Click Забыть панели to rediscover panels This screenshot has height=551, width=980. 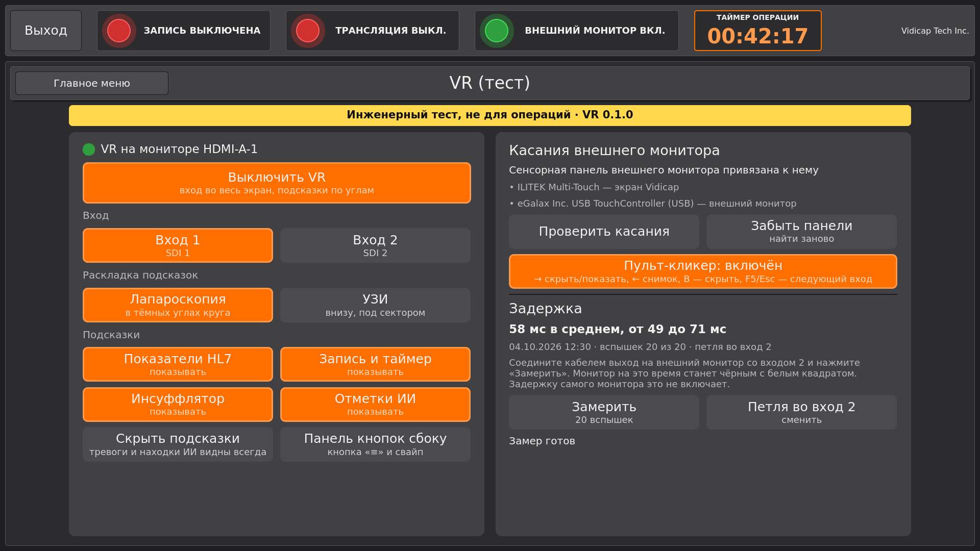801,232
